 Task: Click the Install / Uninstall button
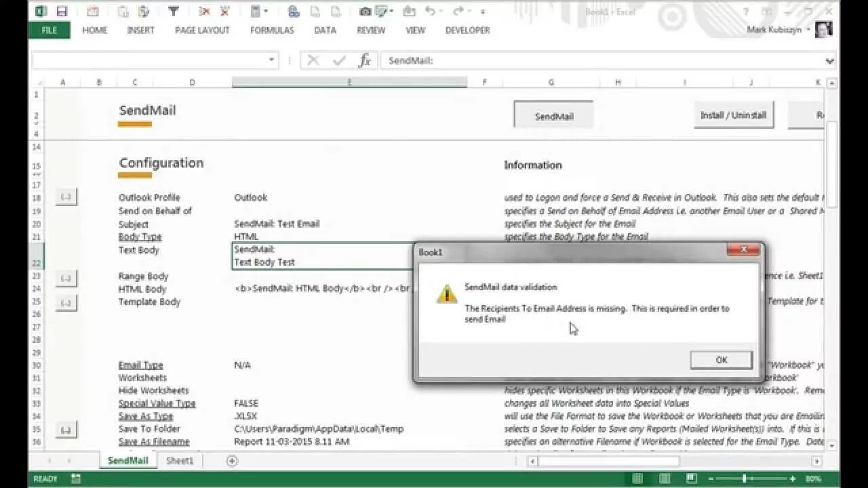[x=733, y=115]
